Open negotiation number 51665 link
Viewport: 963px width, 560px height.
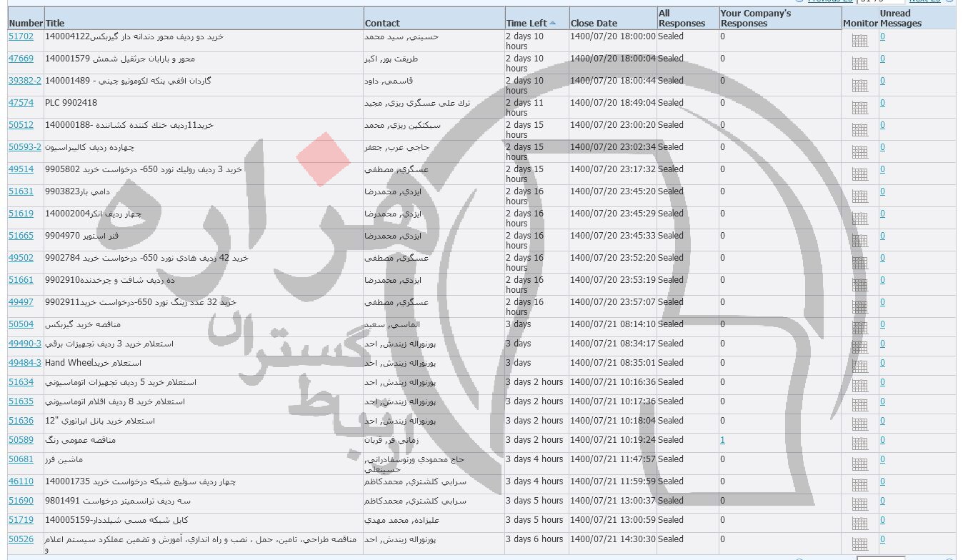tap(21, 236)
